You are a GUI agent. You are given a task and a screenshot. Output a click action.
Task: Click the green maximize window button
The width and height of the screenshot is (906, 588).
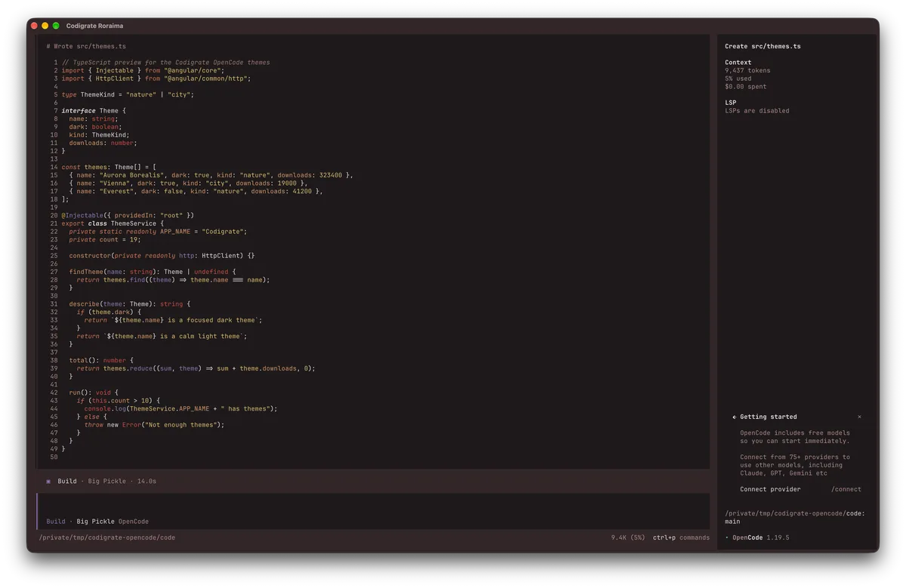point(56,26)
